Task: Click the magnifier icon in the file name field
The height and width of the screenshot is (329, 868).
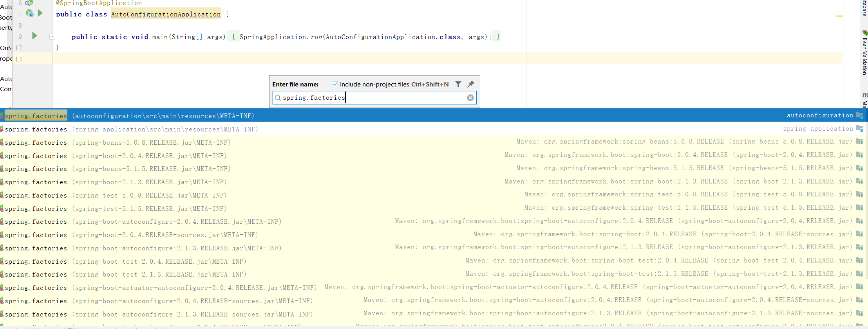Action: tap(278, 98)
